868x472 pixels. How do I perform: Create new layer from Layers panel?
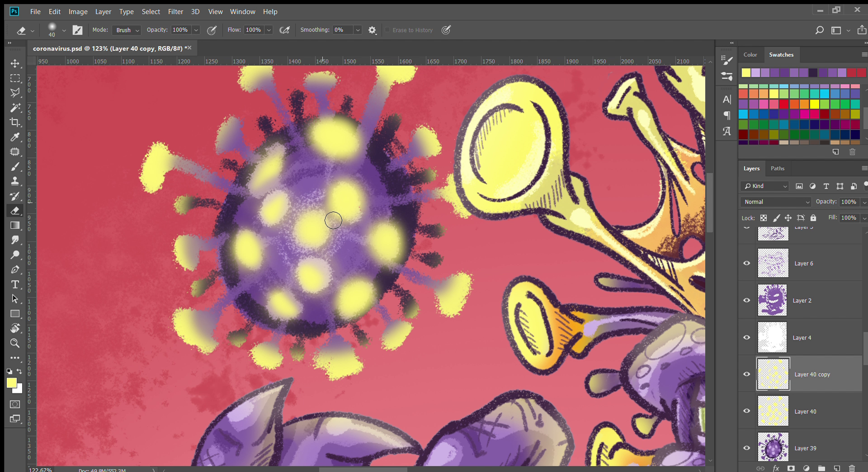click(x=837, y=468)
